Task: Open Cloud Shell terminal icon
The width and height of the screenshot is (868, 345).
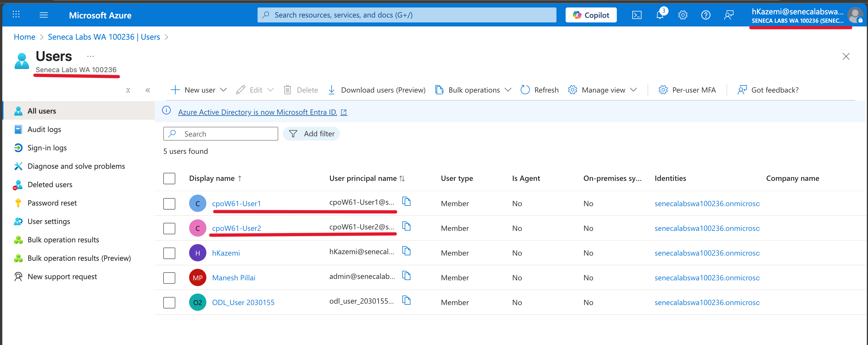Action: coord(637,15)
